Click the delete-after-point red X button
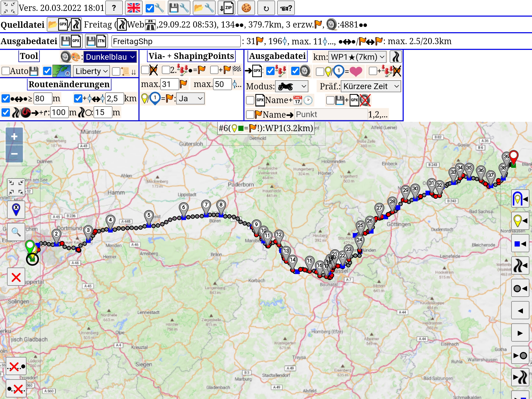532x399 pixels. pyautogui.click(x=16, y=389)
